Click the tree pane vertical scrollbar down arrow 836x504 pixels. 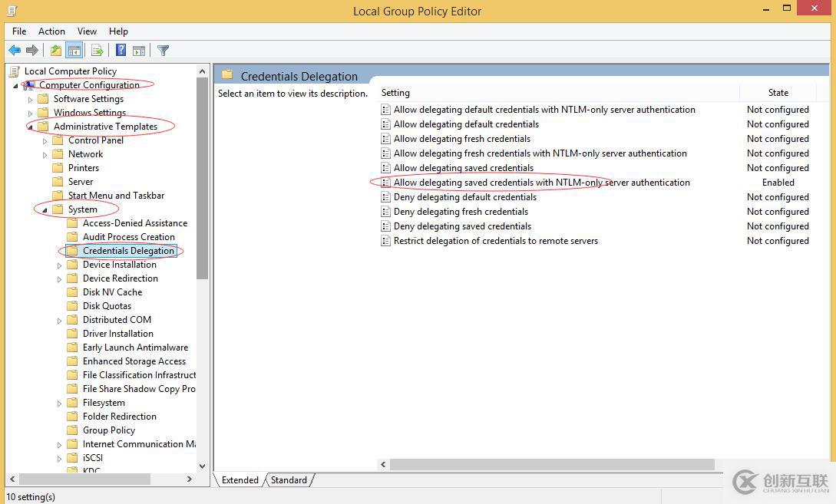202,466
